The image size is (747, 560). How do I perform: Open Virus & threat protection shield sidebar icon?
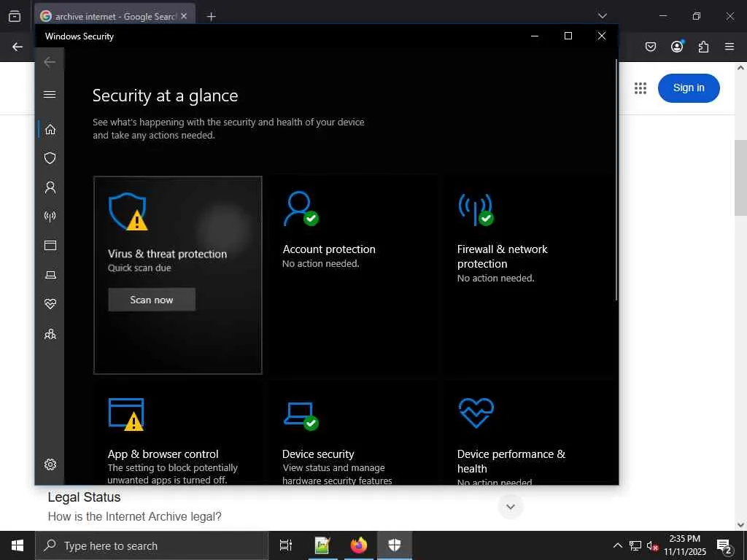click(50, 158)
